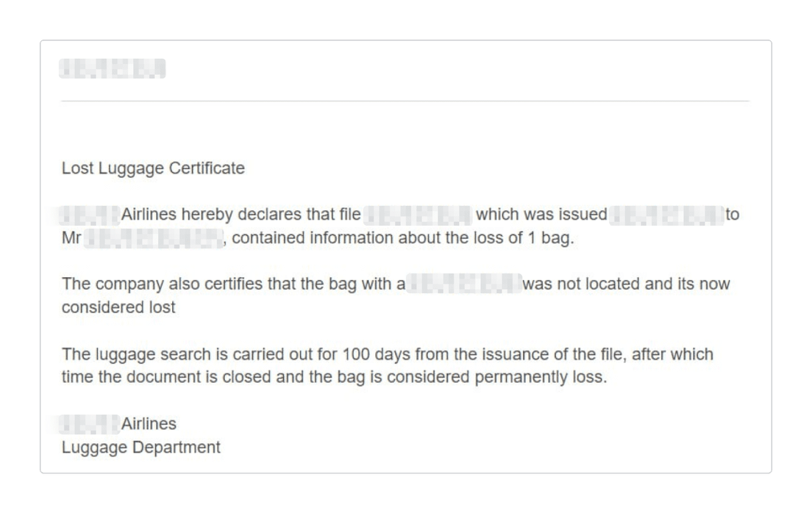Select the 'Lost Luggage Certificate' title

click(x=153, y=168)
